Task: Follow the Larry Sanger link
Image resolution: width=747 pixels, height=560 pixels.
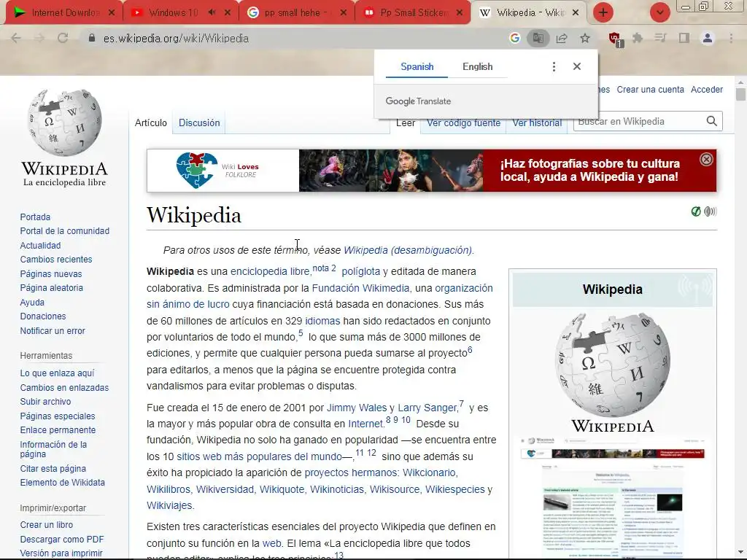Action: tap(427, 408)
